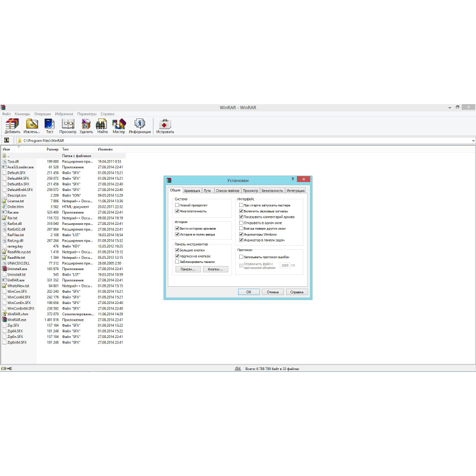Click the Исправить (Repair) toolbar icon
Screen dimensions: 476x476
pos(165,124)
